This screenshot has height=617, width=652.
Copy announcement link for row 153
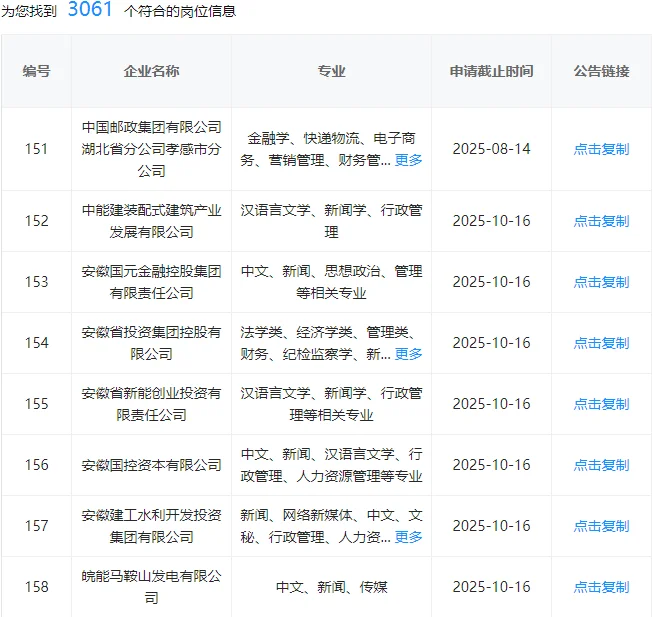(601, 282)
